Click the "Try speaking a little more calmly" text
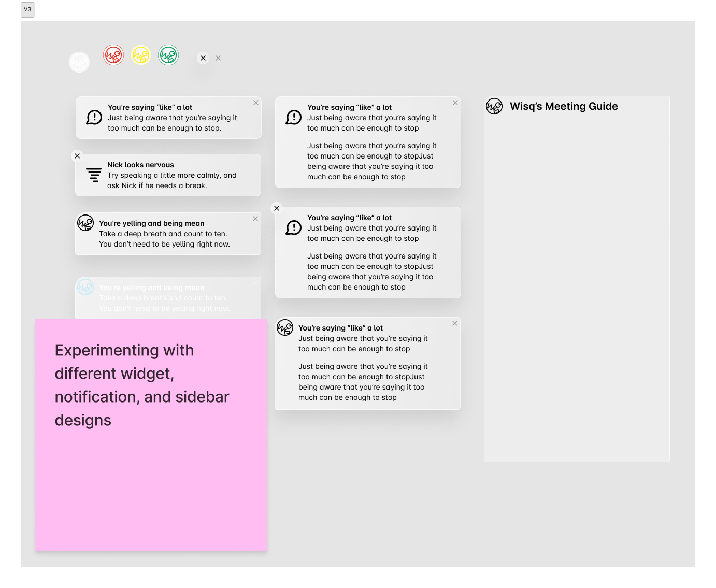This screenshot has height=588, width=716. coord(172,180)
